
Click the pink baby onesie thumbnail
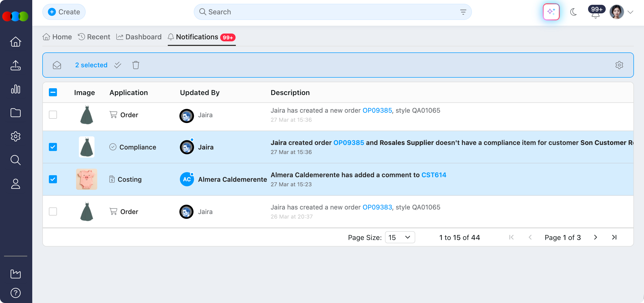[x=86, y=179]
